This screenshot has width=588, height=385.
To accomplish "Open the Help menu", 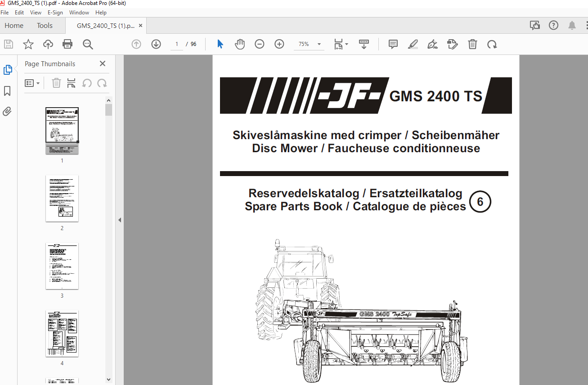I will coord(101,13).
